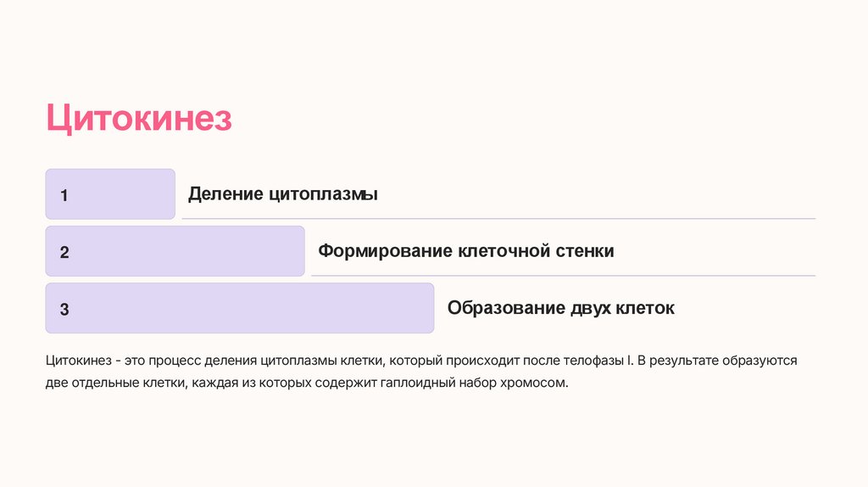Screen dimensions: 868x487
Task: Click the "Образование двух клеток" heading
Action: pyautogui.click(x=561, y=308)
